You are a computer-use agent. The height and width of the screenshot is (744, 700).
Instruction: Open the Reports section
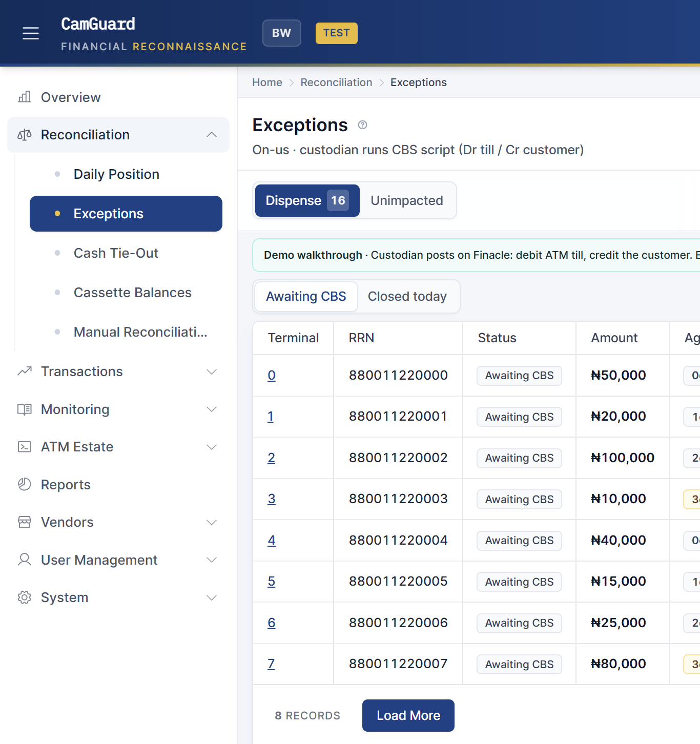(x=118, y=484)
